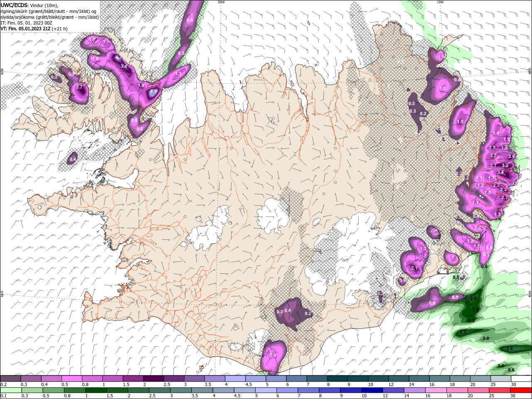Pick the pale grey swatch labeled 25 in upper legend
This screenshot has width=532, height=399.
tap(501, 379)
